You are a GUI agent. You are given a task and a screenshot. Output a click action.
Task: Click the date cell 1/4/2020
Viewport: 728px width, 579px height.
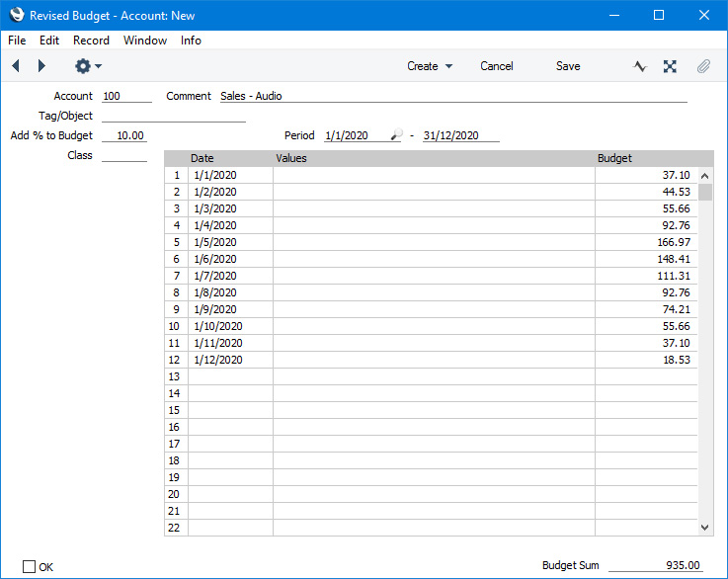[x=231, y=225]
